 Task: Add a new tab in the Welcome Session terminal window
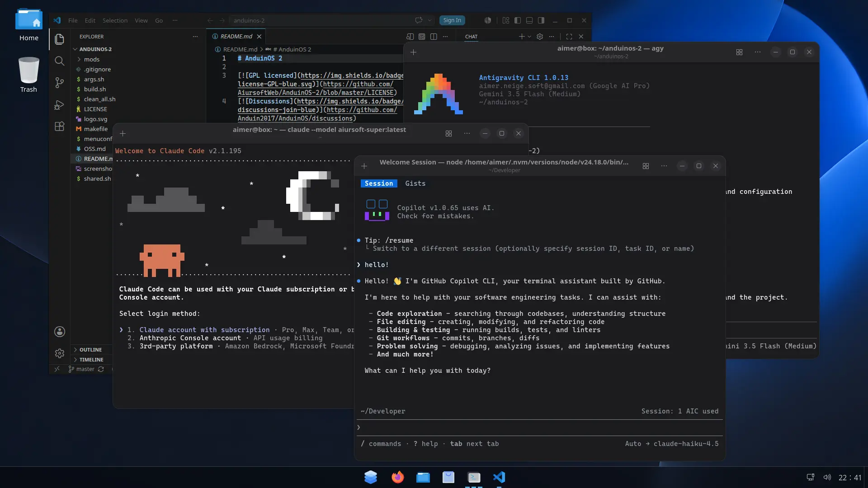coord(364,166)
